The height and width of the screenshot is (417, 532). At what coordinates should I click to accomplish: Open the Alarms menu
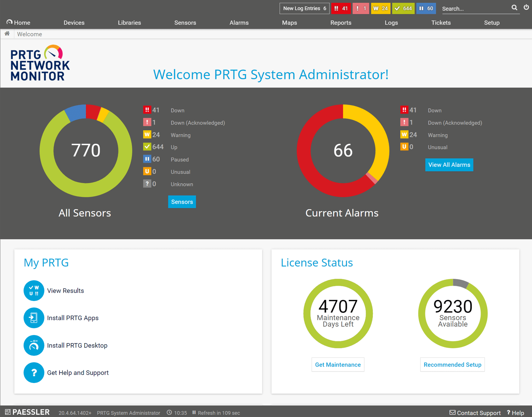coord(239,22)
